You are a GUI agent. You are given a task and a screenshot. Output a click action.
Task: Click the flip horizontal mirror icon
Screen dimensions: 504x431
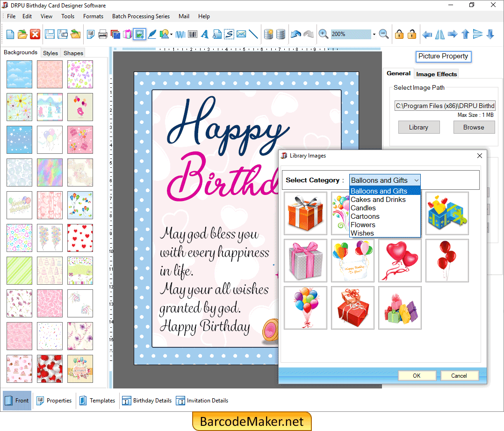(x=439, y=34)
